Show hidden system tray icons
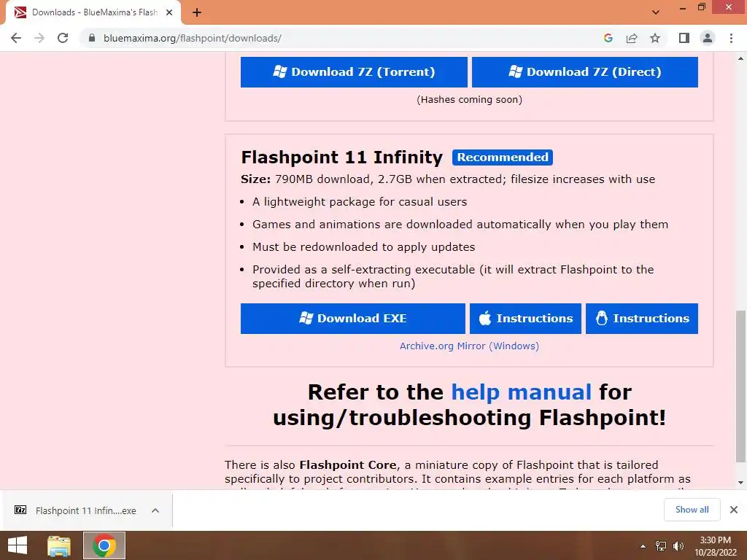The height and width of the screenshot is (560, 747). point(643,546)
